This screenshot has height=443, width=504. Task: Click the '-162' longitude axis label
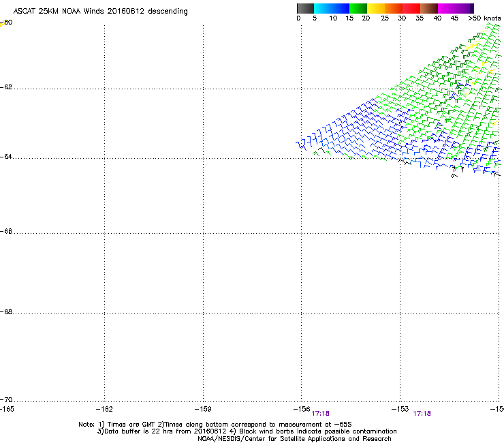(104, 409)
